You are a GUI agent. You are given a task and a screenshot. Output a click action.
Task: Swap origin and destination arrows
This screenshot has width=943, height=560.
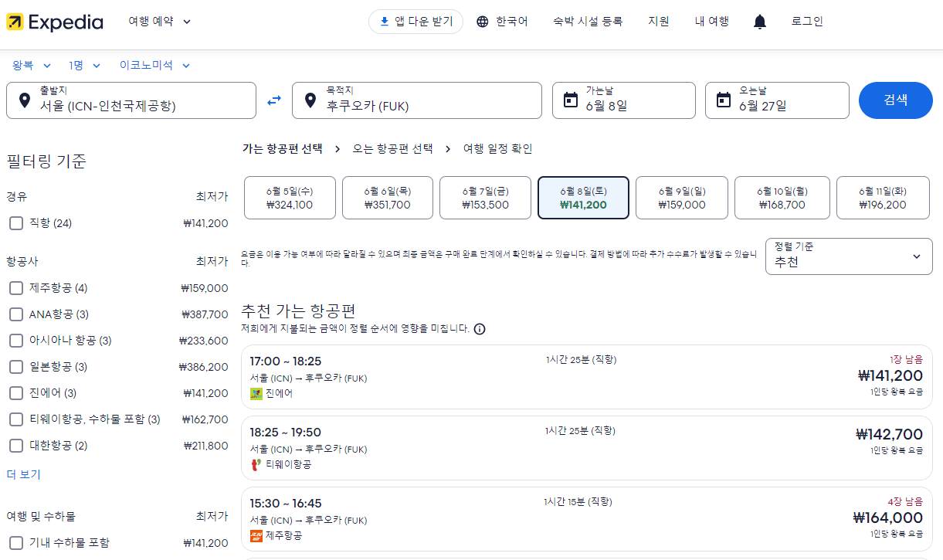[x=274, y=100]
